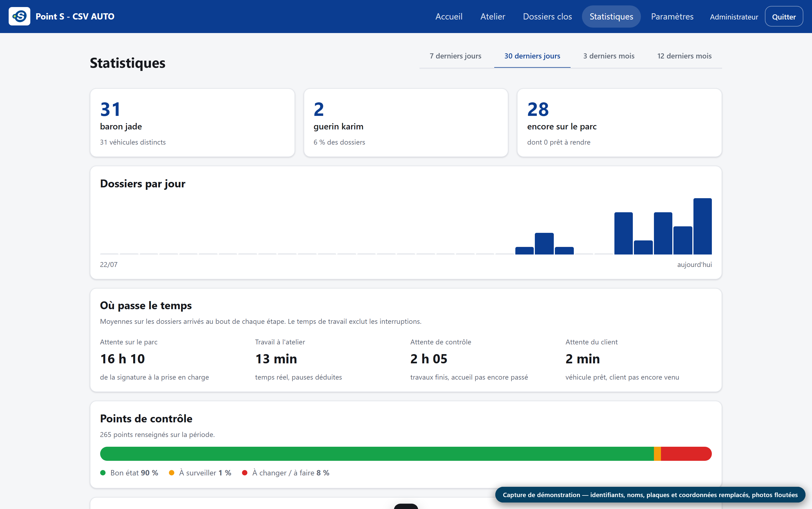Open Dossiers clos in navigation
Viewport: 812px width, 509px height.
coord(547,17)
